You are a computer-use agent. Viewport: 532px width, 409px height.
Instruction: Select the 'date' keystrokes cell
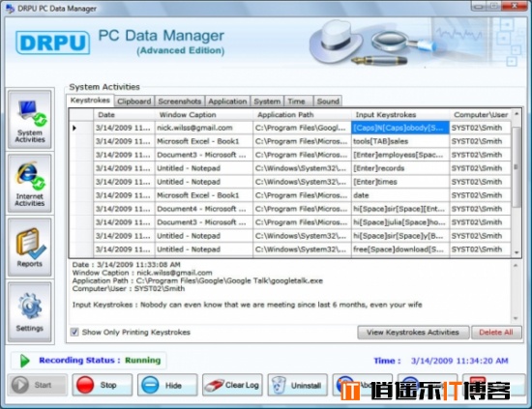tap(400, 195)
